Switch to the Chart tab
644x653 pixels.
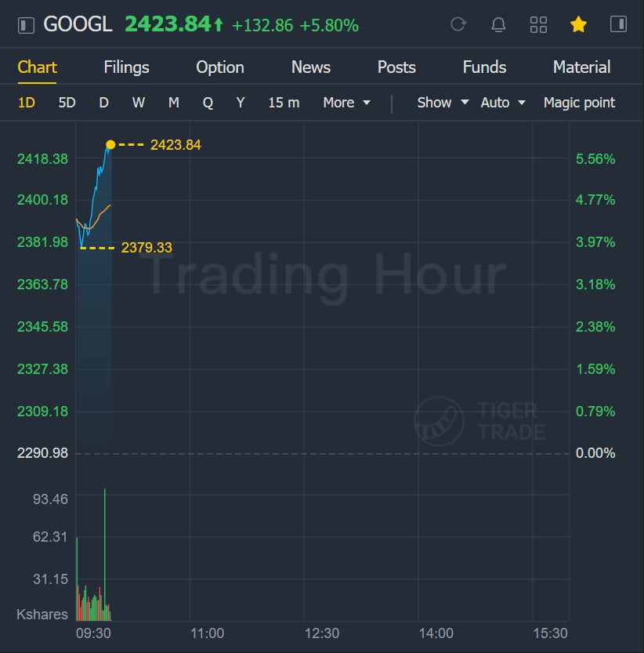point(37,67)
